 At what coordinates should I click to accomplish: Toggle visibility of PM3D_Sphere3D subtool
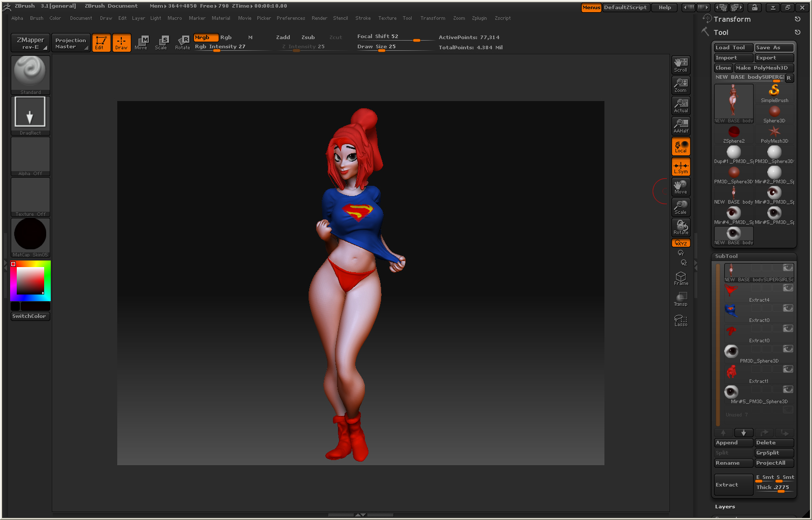pyautogui.click(x=788, y=348)
